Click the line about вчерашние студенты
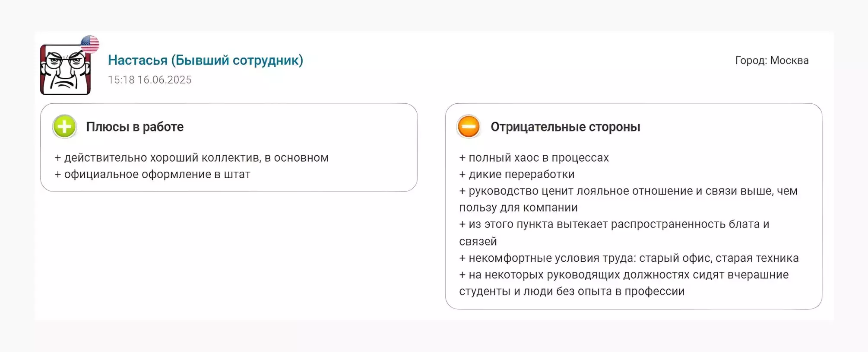This screenshot has width=868, height=352. point(624,283)
